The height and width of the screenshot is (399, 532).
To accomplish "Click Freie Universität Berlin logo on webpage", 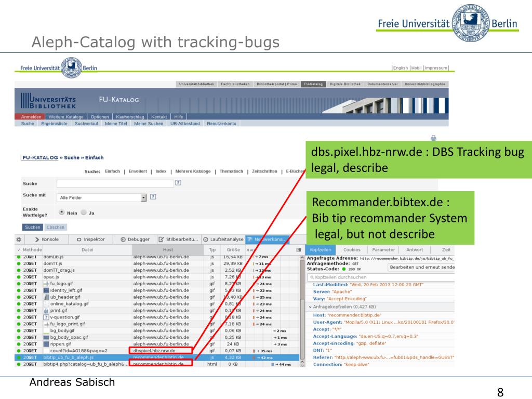I will 59,68.
